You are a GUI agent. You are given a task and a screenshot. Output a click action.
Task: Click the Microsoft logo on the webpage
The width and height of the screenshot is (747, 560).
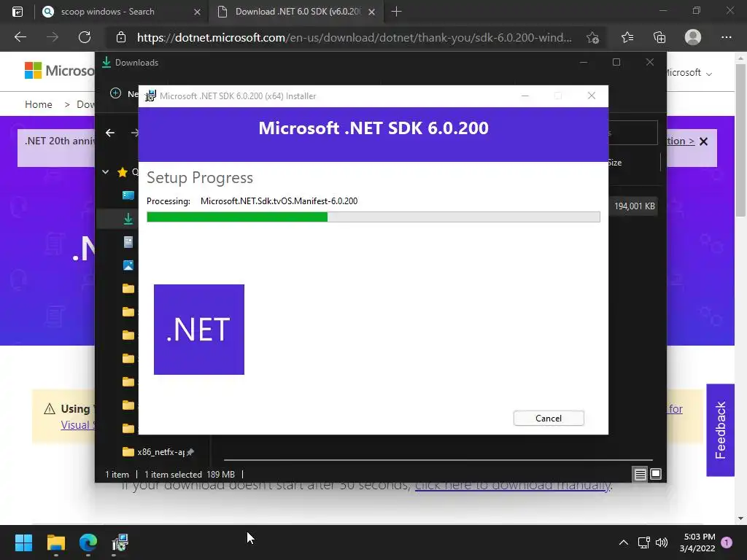click(60, 71)
